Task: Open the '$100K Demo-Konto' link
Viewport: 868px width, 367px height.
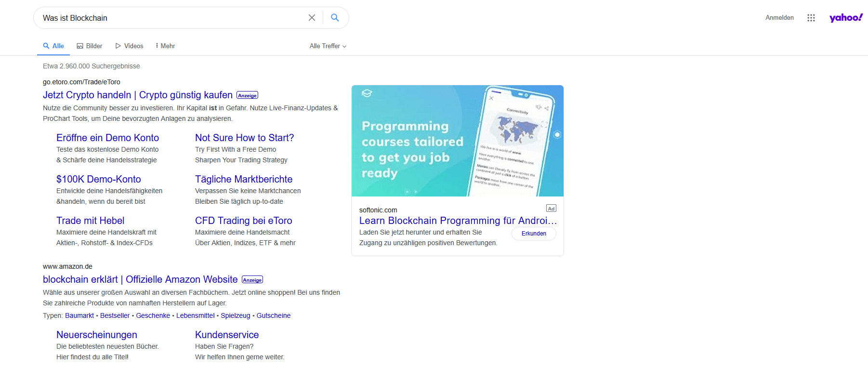Action: point(99,179)
